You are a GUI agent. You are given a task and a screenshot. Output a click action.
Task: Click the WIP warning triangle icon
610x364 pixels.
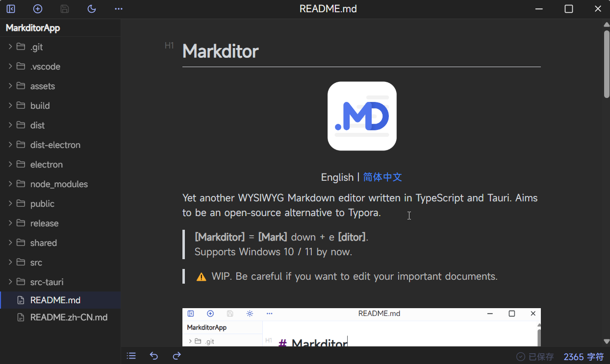[201, 277]
